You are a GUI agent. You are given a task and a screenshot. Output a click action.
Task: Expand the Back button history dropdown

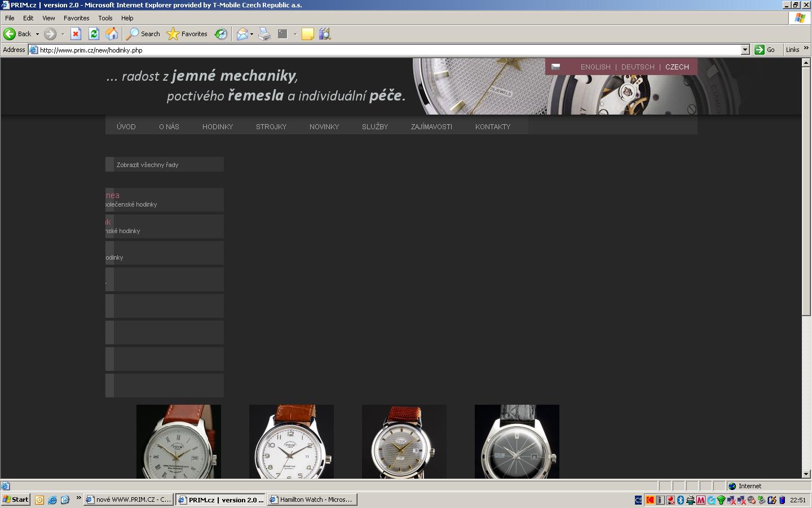38,34
